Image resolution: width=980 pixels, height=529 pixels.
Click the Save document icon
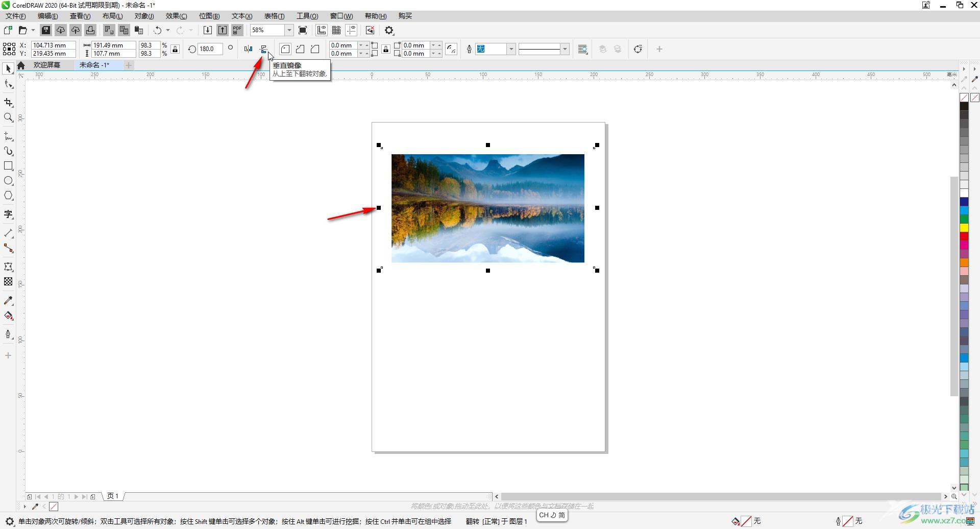pyautogui.click(x=46, y=30)
